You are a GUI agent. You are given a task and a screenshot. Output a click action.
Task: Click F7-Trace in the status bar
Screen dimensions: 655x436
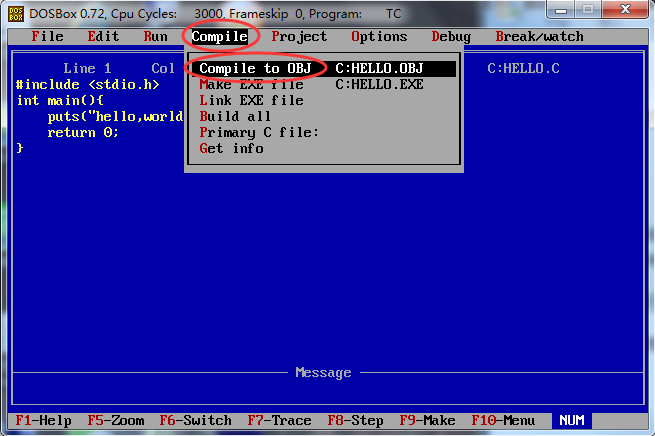point(279,420)
